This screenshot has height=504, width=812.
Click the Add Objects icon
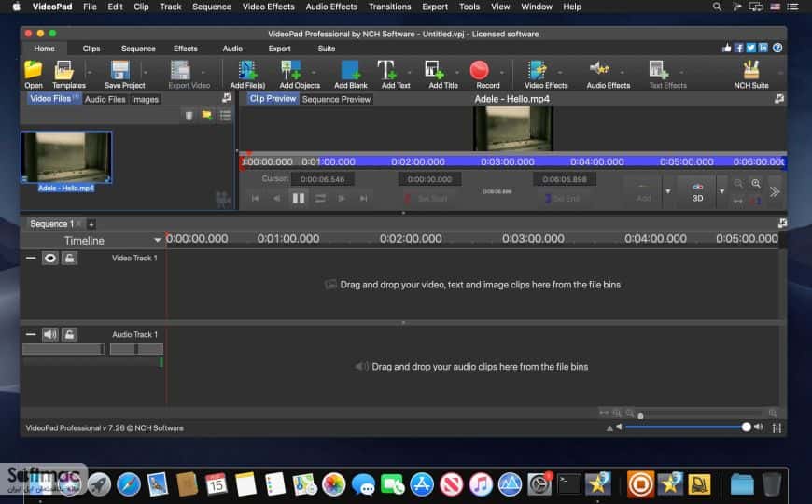pyautogui.click(x=299, y=74)
